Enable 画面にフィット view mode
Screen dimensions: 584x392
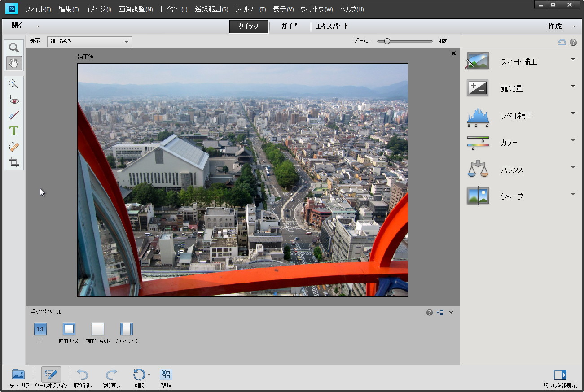(x=98, y=329)
